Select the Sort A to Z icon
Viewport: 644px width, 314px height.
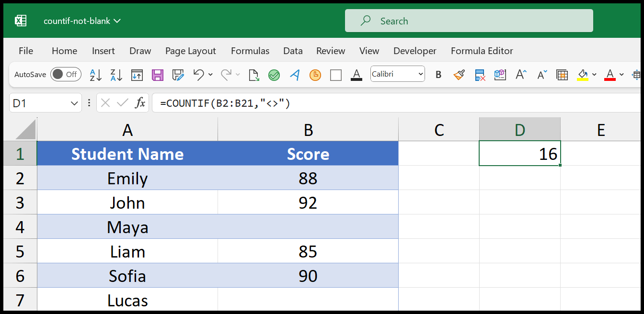[x=95, y=75]
